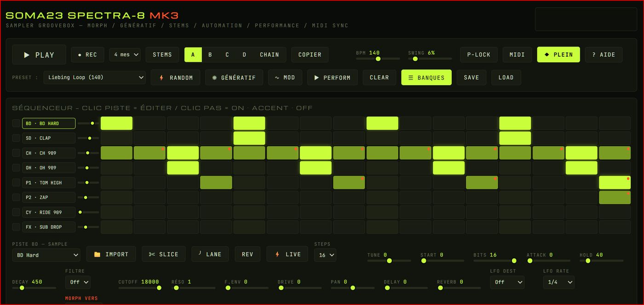The image size is (644, 305).
Task: Toggle the first step of the FX Sub Drop row
Action: pos(116,227)
